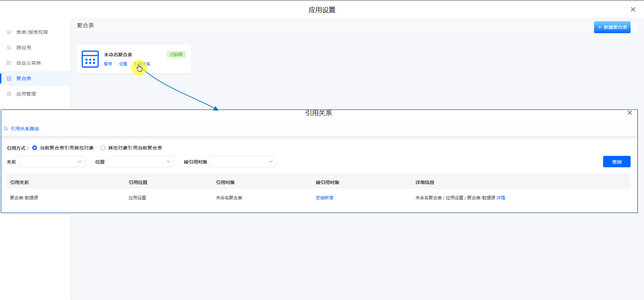The height and width of the screenshot is (300, 644).
Task: Open 表单/报表权限 menu item
Action: tap(32, 32)
